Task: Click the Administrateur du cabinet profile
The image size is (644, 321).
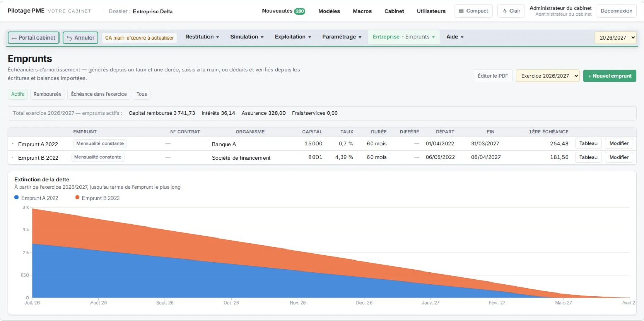Action: [x=560, y=11]
